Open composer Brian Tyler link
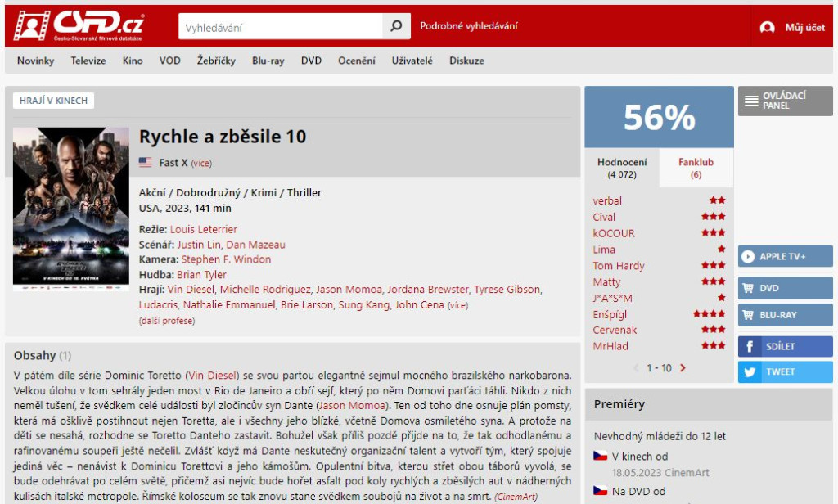This screenshot has width=838, height=504. (201, 275)
